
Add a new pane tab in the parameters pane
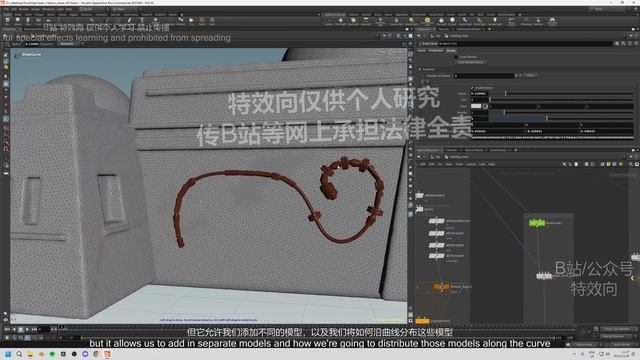pos(489,29)
